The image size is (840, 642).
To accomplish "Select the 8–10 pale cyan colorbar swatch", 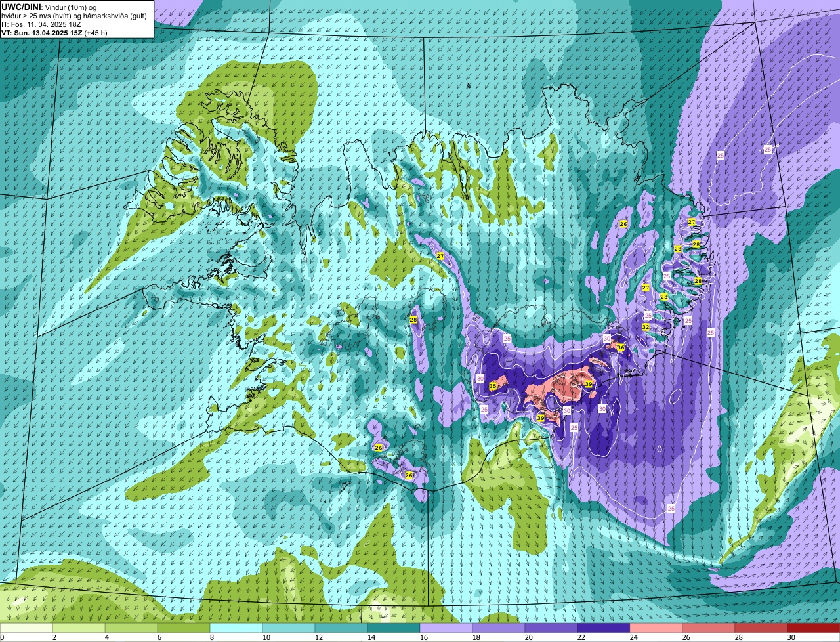I will coord(236,628).
